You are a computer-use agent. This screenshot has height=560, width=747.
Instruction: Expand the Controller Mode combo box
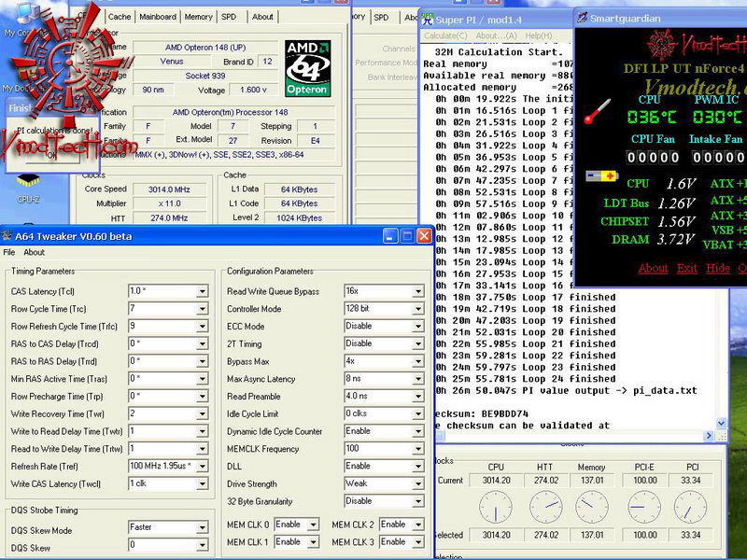416,309
